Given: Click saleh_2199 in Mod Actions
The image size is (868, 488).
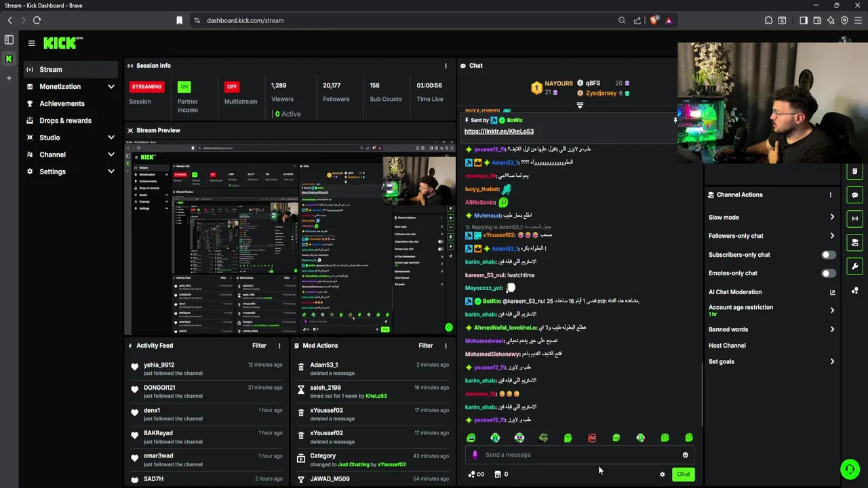Looking at the screenshot, I should (325, 388).
